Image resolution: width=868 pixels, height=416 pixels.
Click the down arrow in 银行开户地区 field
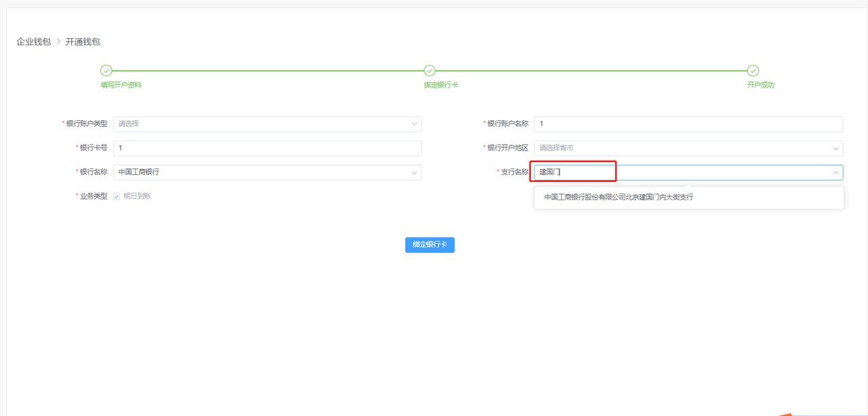click(x=835, y=148)
